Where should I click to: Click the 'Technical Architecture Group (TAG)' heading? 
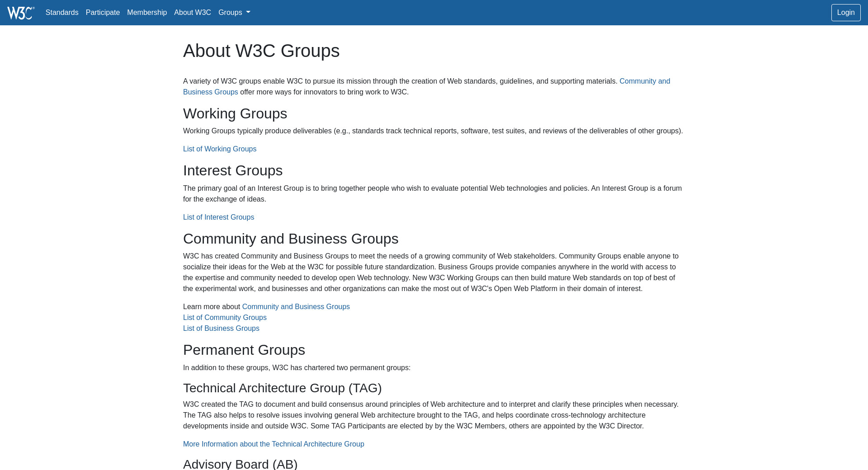[x=282, y=388]
